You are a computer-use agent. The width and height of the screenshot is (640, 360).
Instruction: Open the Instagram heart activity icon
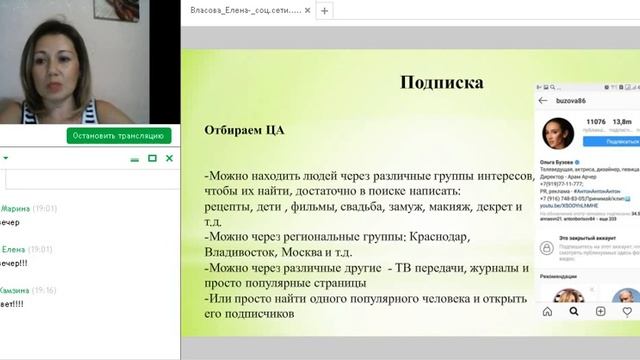coord(627,311)
